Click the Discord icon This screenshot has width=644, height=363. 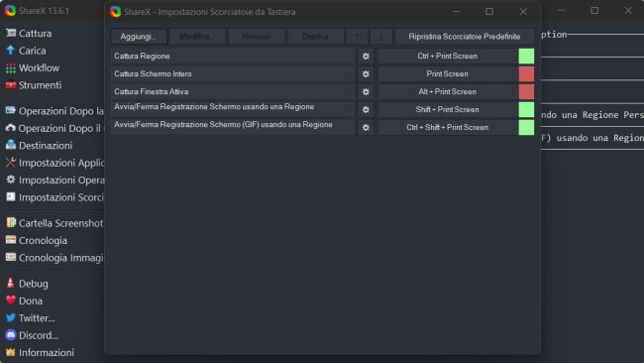(11, 335)
